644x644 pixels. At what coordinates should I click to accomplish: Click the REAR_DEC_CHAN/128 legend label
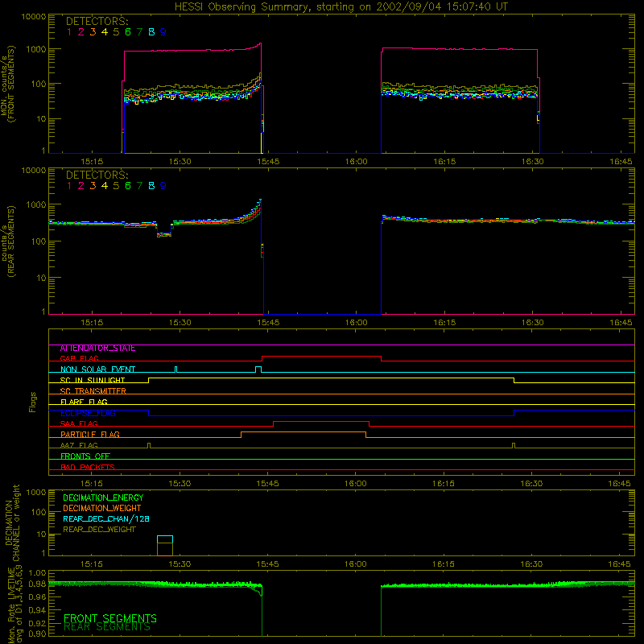point(106,519)
